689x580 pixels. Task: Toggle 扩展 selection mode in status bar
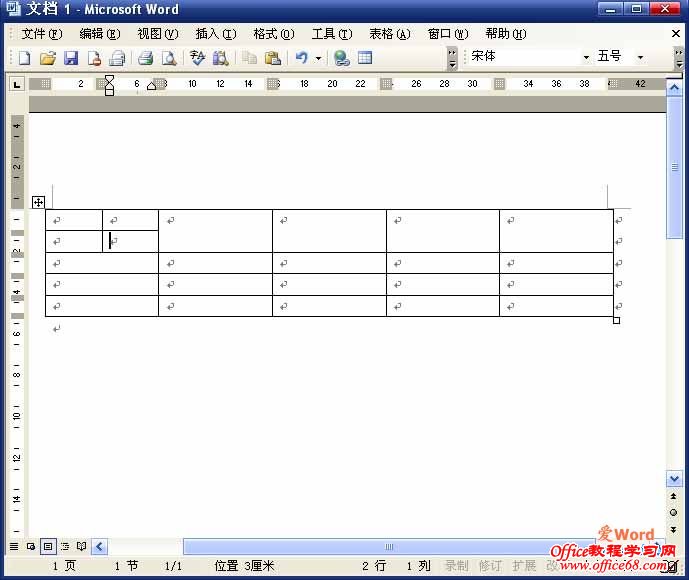(524, 566)
